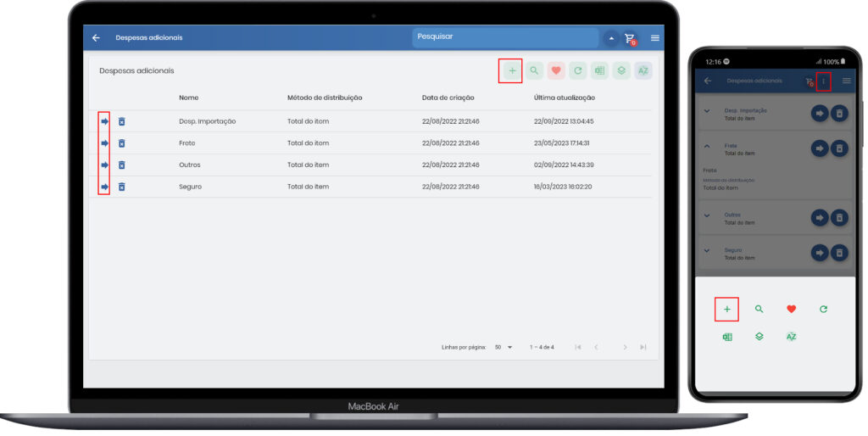Click the back arrow in laptop header
The width and height of the screenshot is (868, 436).
point(96,37)
